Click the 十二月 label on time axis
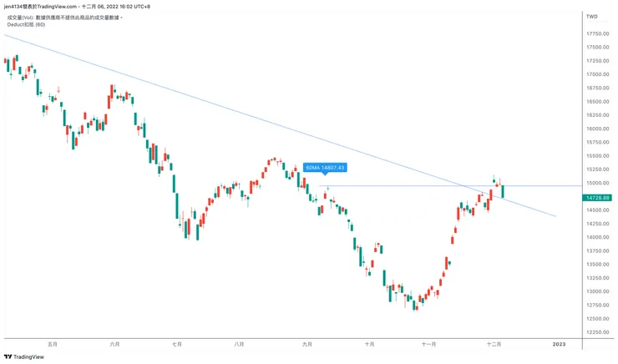 [493, 343]
